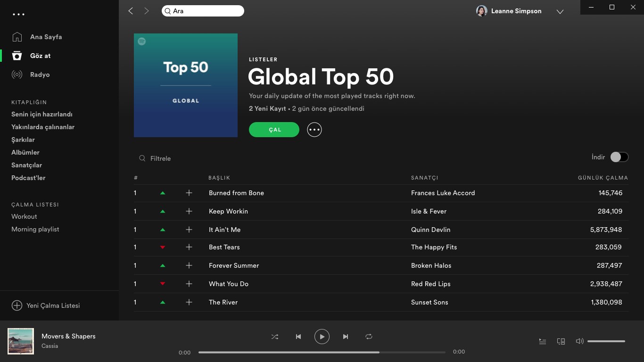Add Burned from Bone with plus icon
Viewport: 644px width, 362px height.
pos(189,193)
